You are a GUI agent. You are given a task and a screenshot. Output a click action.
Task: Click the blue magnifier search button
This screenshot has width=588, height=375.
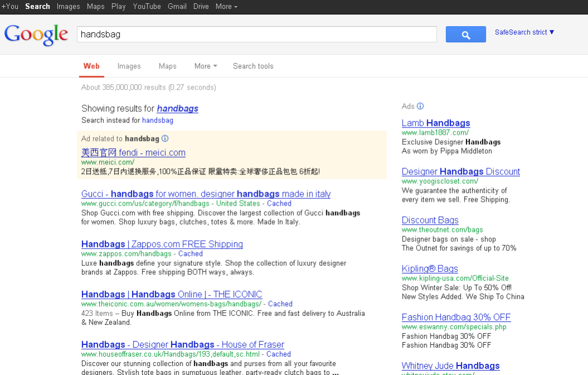pyautogui.click(x=465, y=35)
